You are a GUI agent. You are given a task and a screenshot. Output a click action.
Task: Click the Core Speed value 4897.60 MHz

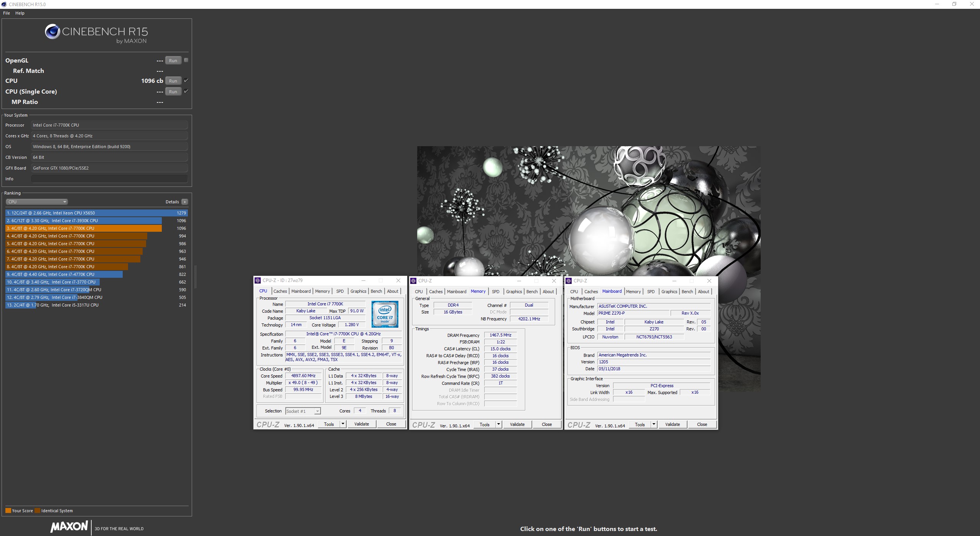coord(303,376)
